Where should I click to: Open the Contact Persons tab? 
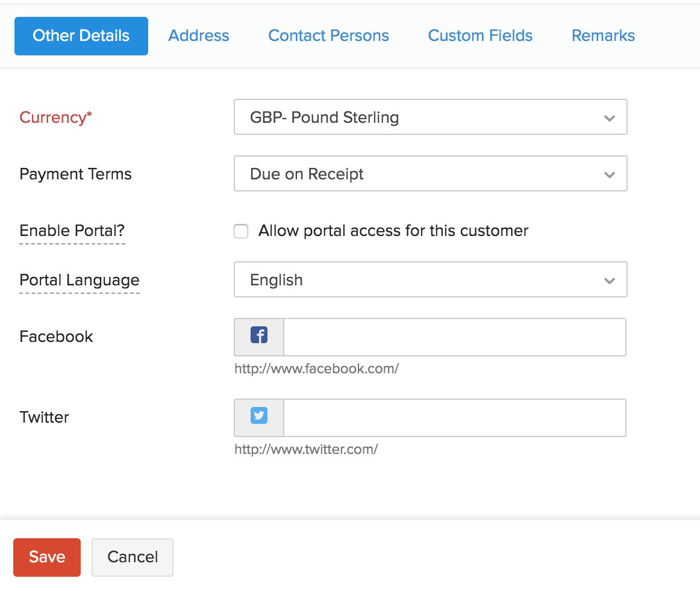328,36
